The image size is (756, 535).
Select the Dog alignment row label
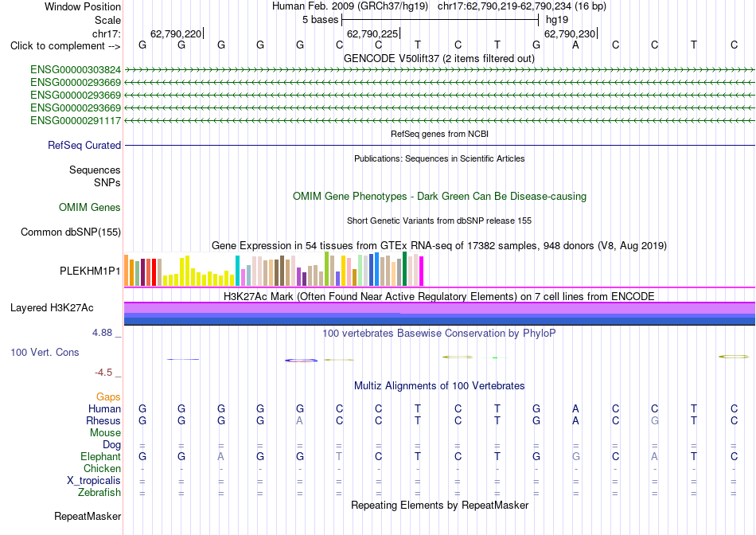111,445
